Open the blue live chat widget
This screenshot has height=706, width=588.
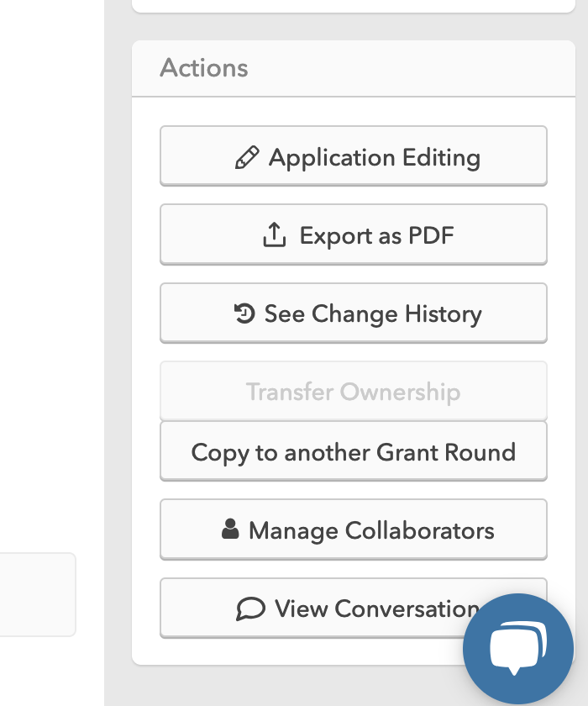pyautogui.click(x=517, y=649)
